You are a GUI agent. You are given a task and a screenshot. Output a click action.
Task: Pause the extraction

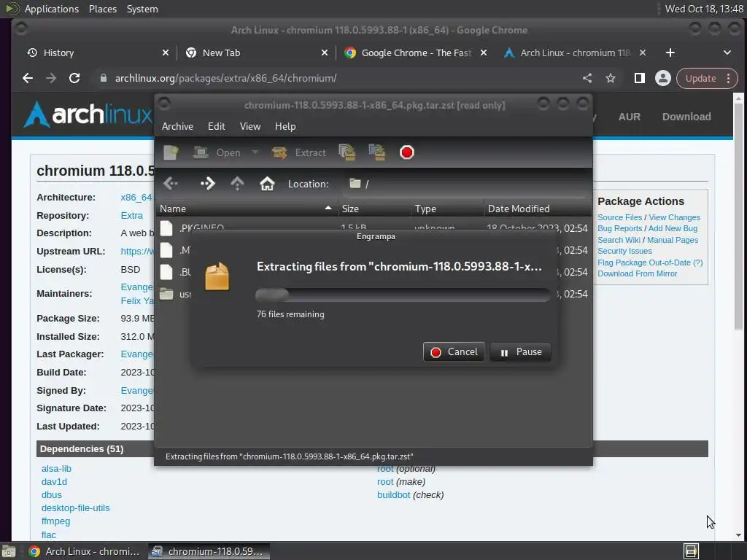coord(520,352)
